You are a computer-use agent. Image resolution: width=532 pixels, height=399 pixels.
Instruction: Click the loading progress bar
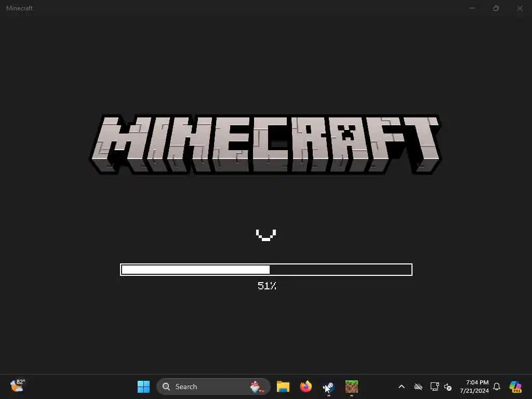[266, 270]
